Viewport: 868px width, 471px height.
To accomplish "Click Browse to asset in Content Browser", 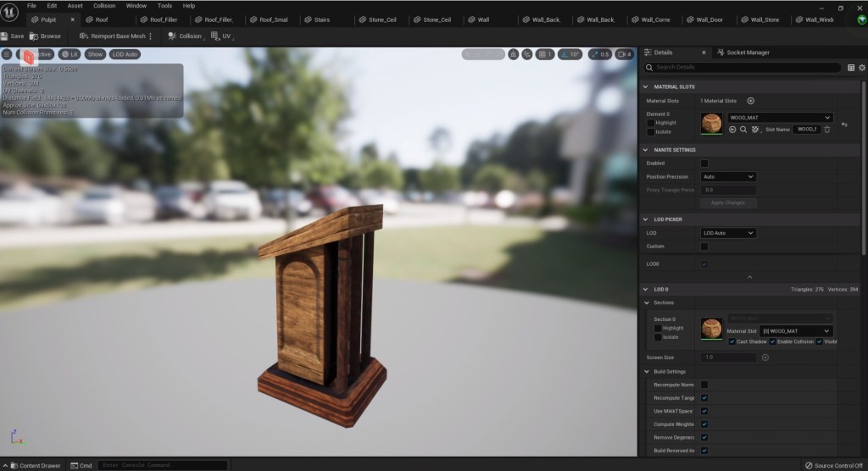I will 45,36.
